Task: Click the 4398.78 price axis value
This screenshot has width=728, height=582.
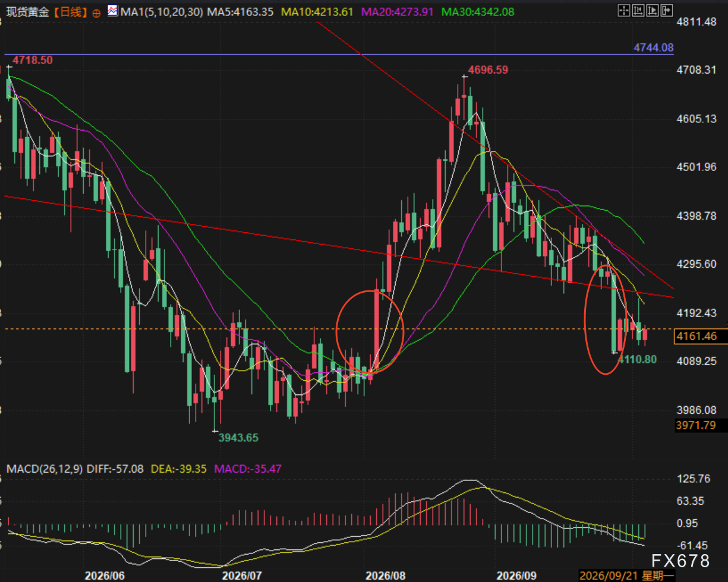Action: [x=696, y=216]
